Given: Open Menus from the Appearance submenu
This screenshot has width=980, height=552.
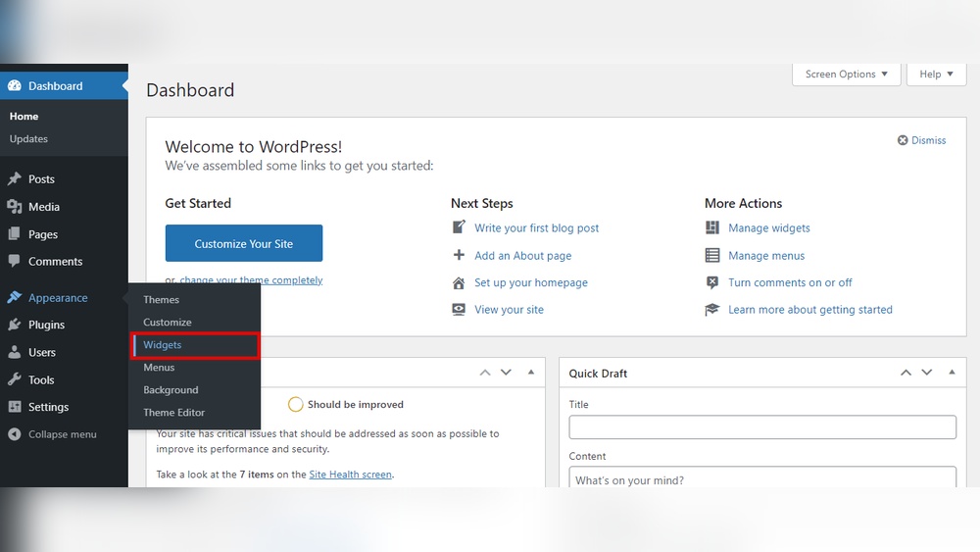Looking at the screenshot, I should click(x=159, y=367).
